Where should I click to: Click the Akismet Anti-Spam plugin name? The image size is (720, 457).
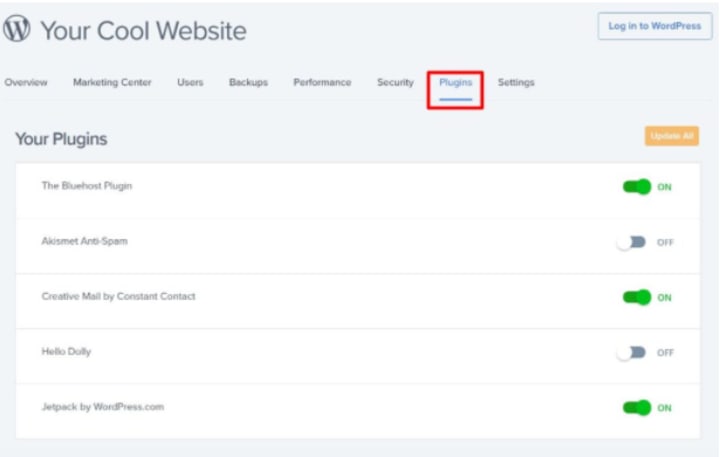tap(84, 241)
